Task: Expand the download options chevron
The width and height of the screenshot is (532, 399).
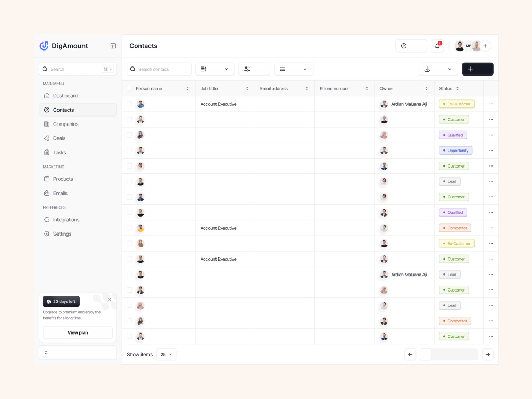Action: pos(450,69)
